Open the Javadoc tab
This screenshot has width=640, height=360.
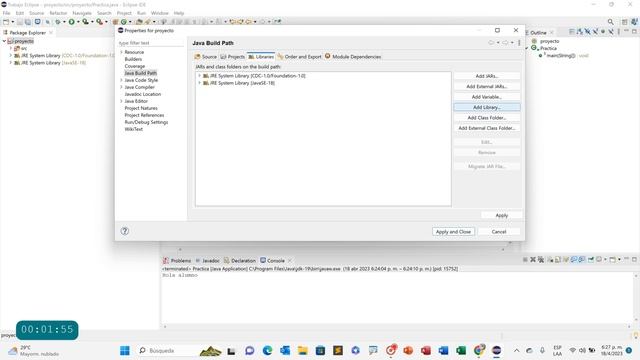tap(207, 260)
